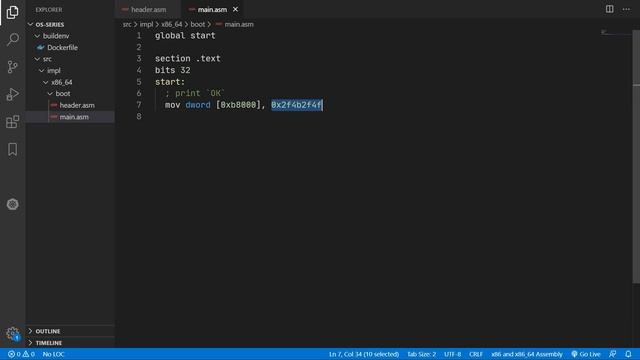
Task: Click the errors count icon in status bar
Action: tap(11, 354)
